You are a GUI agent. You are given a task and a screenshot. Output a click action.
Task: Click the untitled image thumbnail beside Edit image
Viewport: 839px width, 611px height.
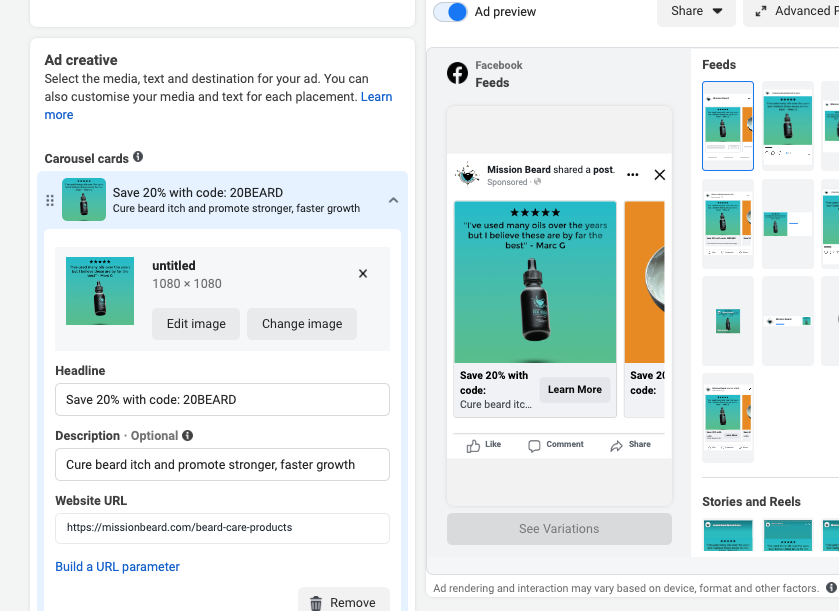click(100, 291)
